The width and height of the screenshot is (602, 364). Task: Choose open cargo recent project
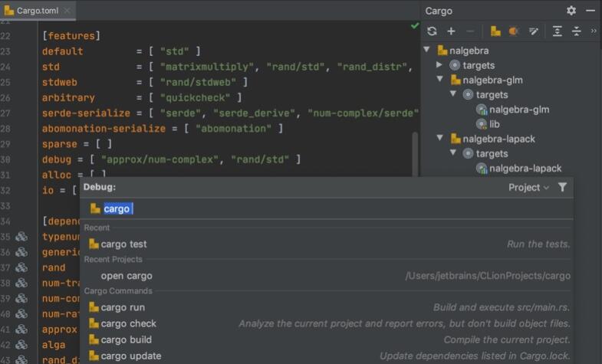click(327, 276)
